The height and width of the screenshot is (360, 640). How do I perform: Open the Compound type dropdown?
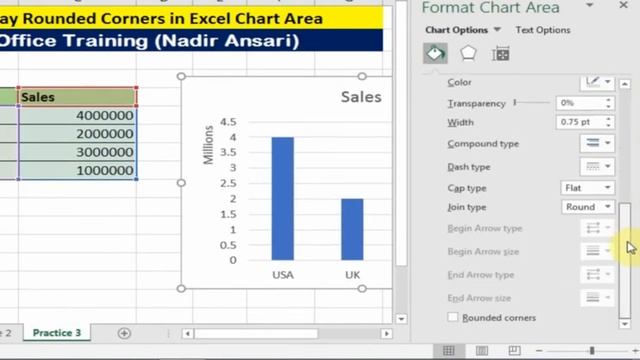click(x=598, y=143)
